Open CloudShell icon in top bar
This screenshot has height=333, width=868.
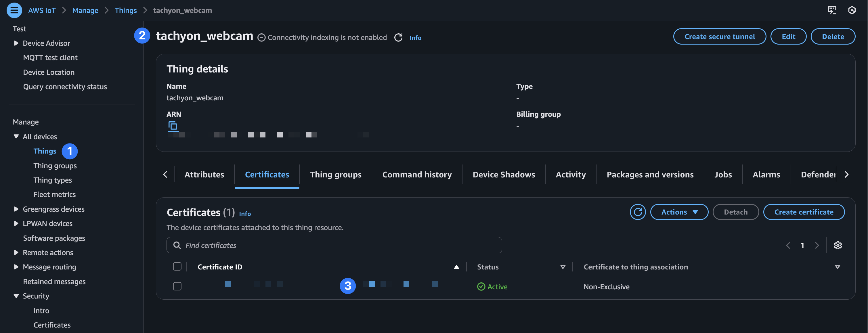[x=832, y=10]
